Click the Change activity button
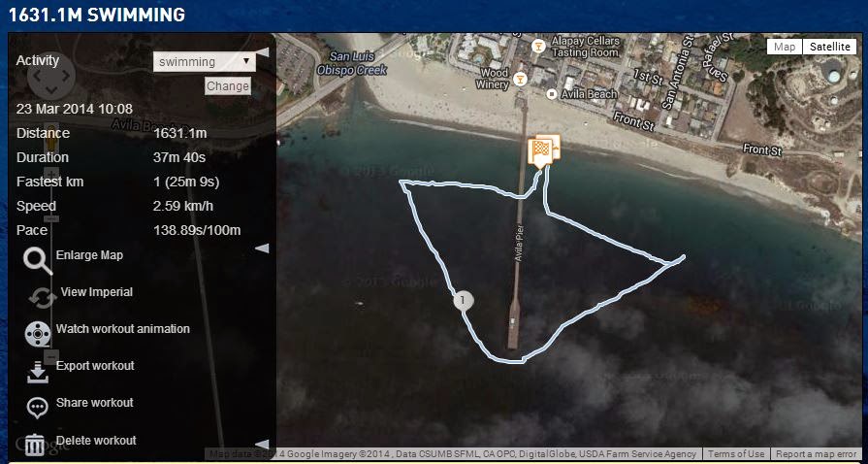The width and height of the screenshot is (868, 464). click(228, 86)
